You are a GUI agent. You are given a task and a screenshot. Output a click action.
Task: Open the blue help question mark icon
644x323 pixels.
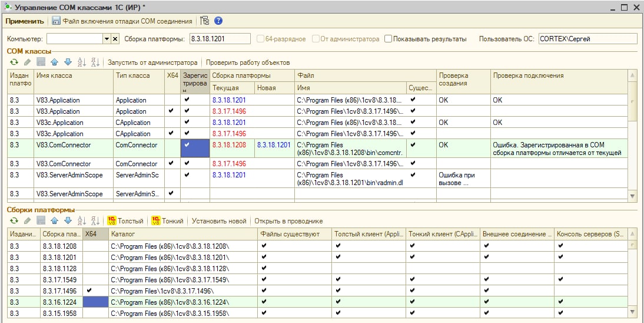218,21
